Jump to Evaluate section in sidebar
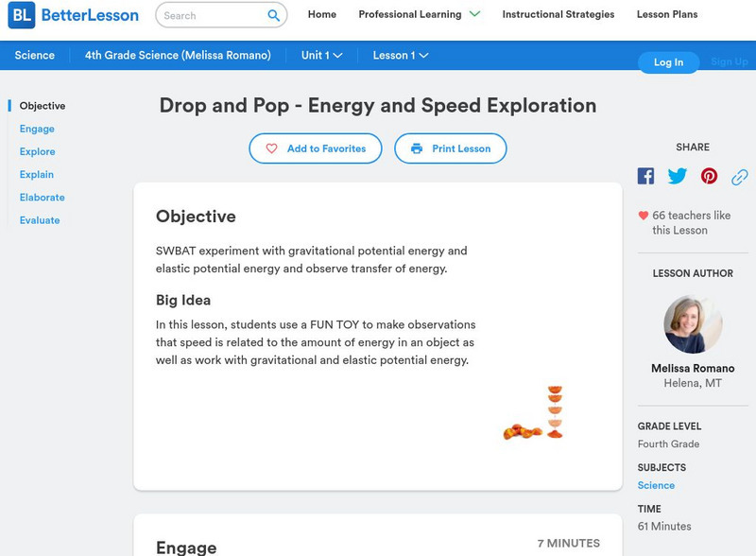The width and height of the screenshot is (756, 556). [x=40, y=220]
